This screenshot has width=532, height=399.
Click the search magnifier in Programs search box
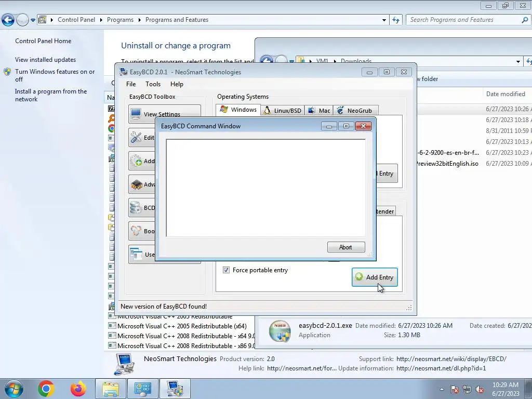pos(525,20)
